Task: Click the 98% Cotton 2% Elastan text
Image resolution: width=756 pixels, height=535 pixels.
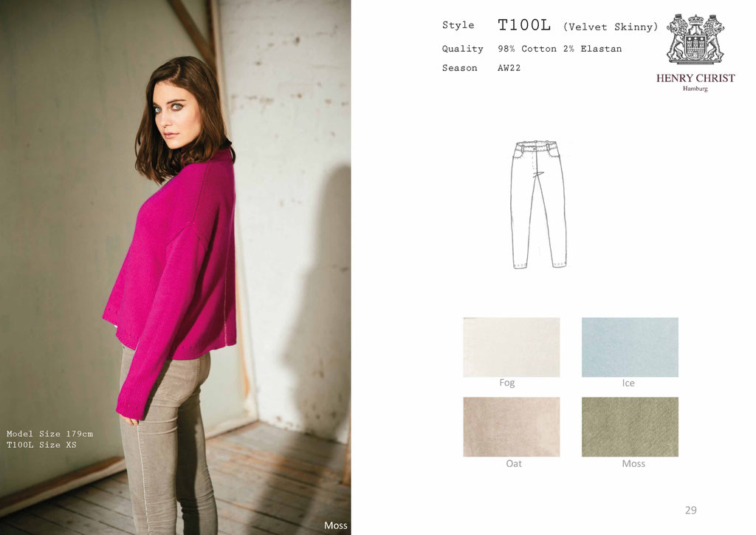Action: [x=560, y=49]
